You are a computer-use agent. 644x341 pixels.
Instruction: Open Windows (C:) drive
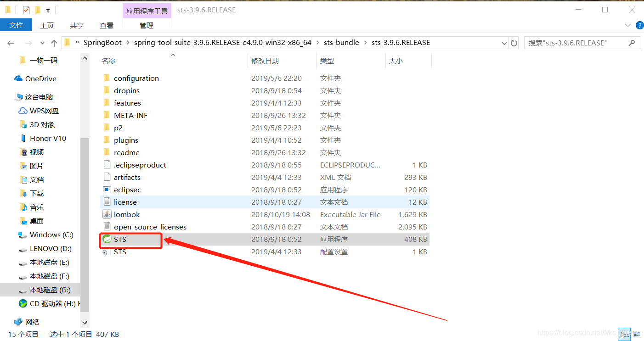click(45, 235)
